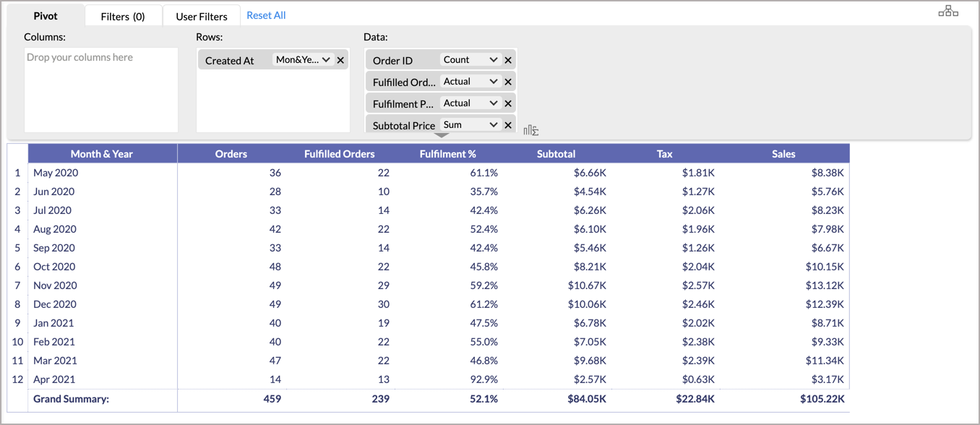Switch to the Filters (0) tab
This screenshot has width=980, height=425.
(x=123, y=16)
